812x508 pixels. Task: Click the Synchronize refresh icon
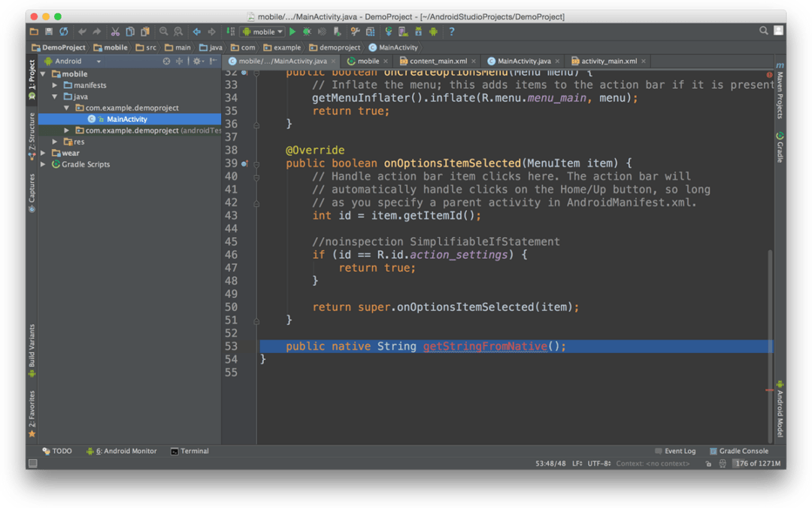64,32
